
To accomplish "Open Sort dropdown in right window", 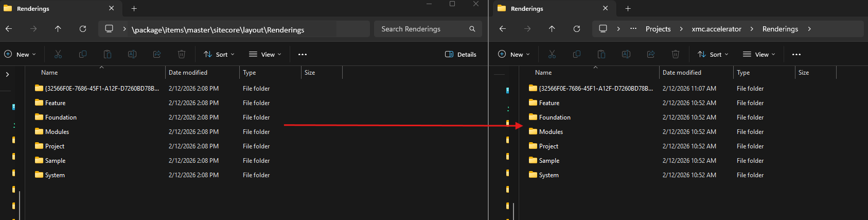I will [713, 54].
